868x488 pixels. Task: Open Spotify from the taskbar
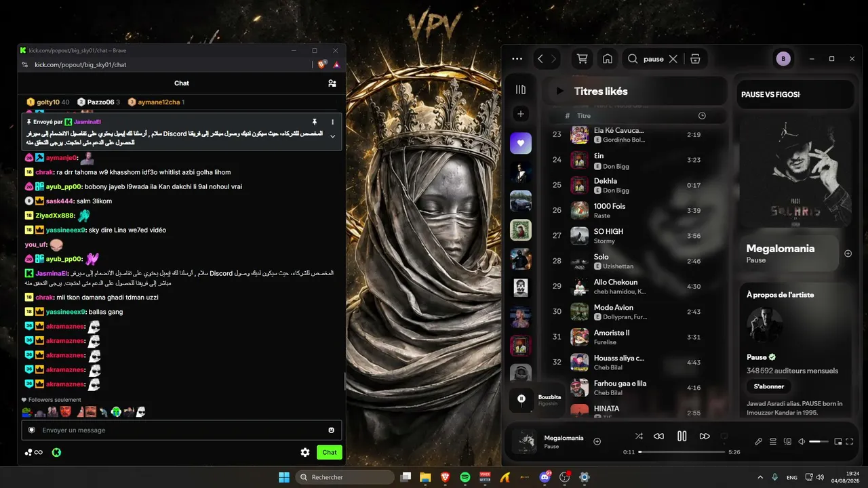point(465,477)
